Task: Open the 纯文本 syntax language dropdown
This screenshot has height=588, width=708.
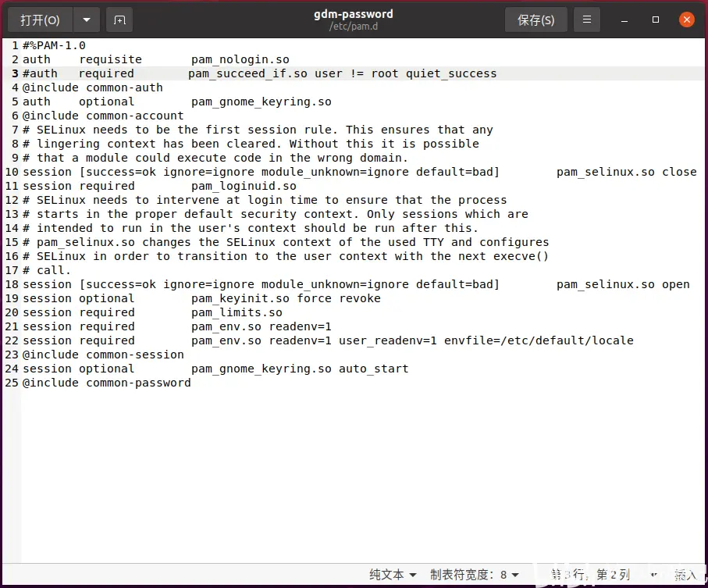Action: click(393, 575)
